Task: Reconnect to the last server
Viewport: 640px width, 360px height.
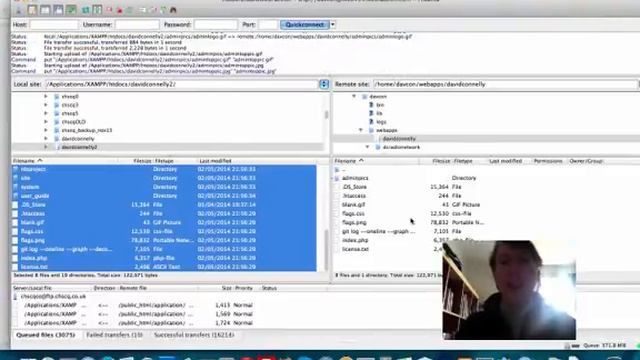Action: [x=129, y=10]
